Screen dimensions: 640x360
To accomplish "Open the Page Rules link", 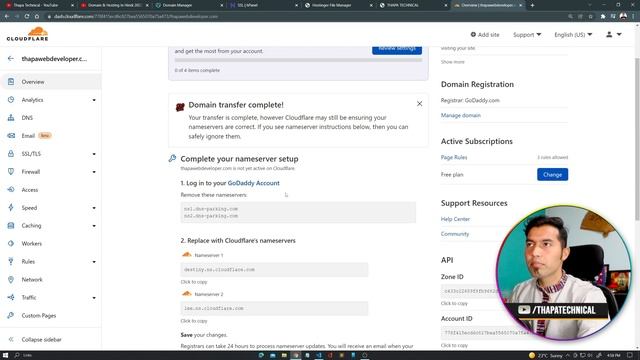I will [x=454, y=157].
